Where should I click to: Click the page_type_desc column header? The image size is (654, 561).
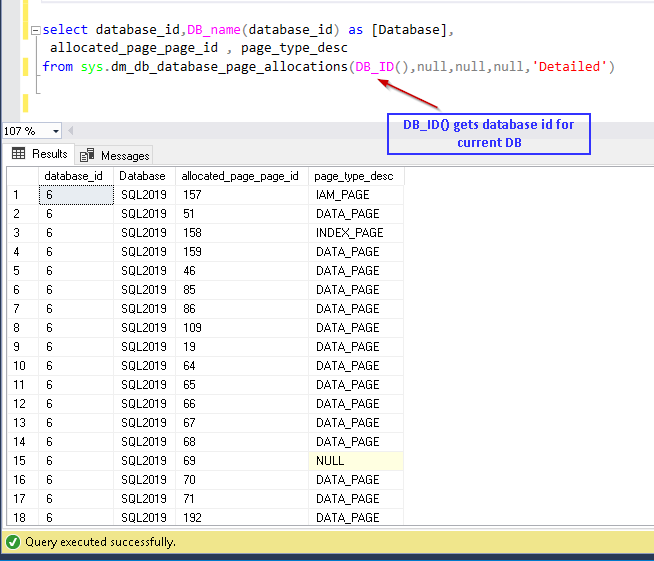355,176
